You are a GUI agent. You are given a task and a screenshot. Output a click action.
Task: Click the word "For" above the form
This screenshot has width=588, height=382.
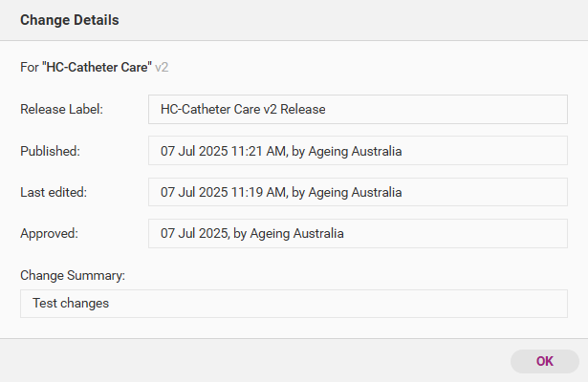point(29,68)
